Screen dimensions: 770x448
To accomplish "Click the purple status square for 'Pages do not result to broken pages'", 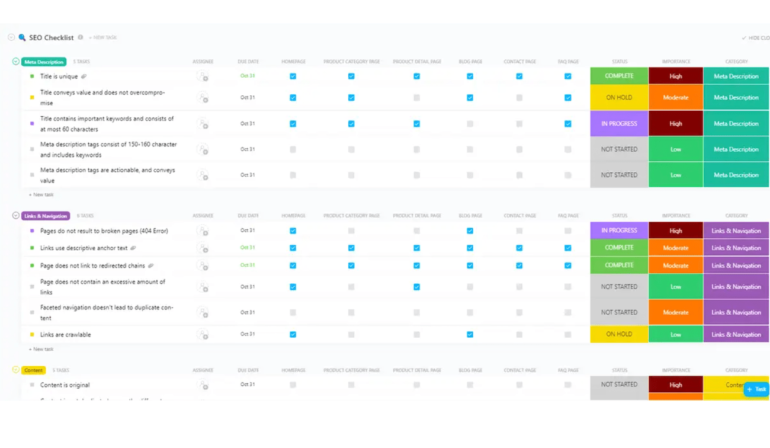I will pyautogui.click(x=32, y=231).
